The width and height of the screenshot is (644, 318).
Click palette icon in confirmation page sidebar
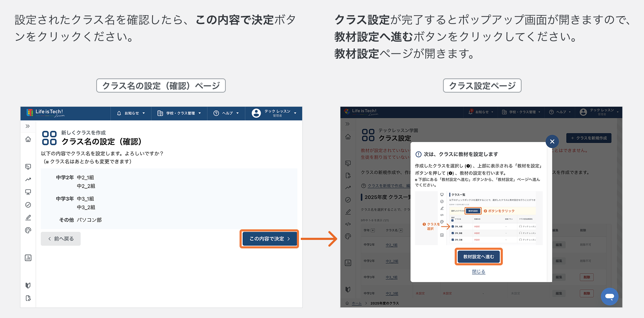[28, 230]
